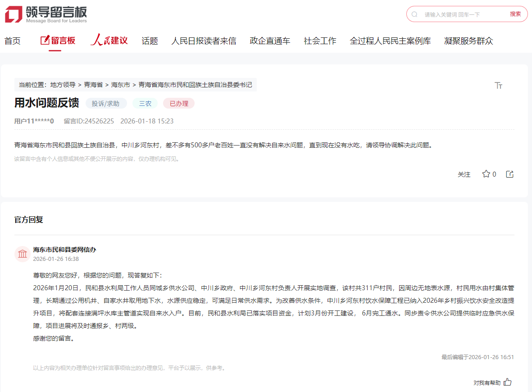Click the 海东市 breadcrumb link
Screen dimensions: 532x392
coord(120,85)
